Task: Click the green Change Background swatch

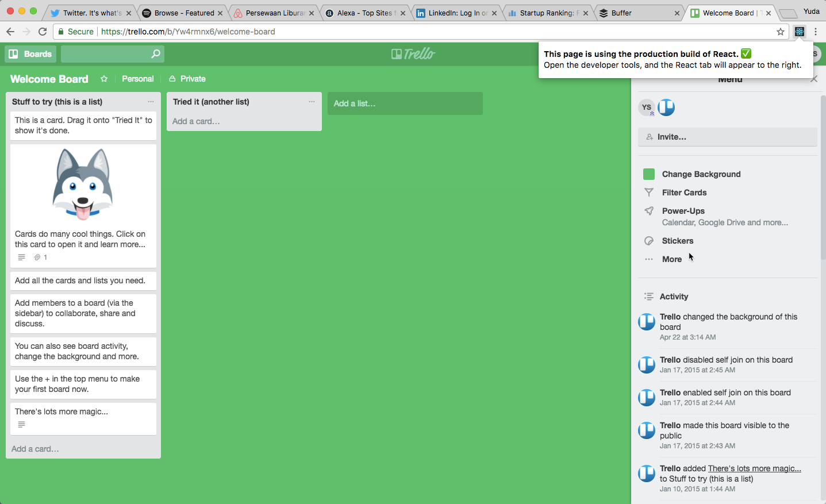Action: coord(649,174)
